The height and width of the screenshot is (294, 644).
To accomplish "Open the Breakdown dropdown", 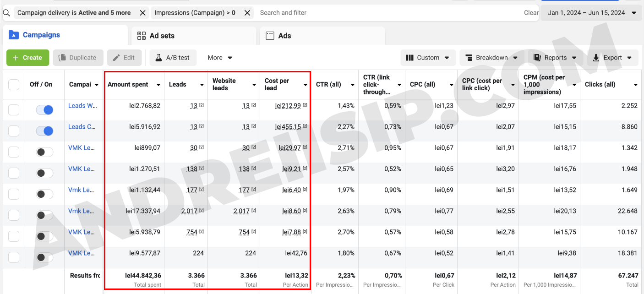I will click(492, 58).
